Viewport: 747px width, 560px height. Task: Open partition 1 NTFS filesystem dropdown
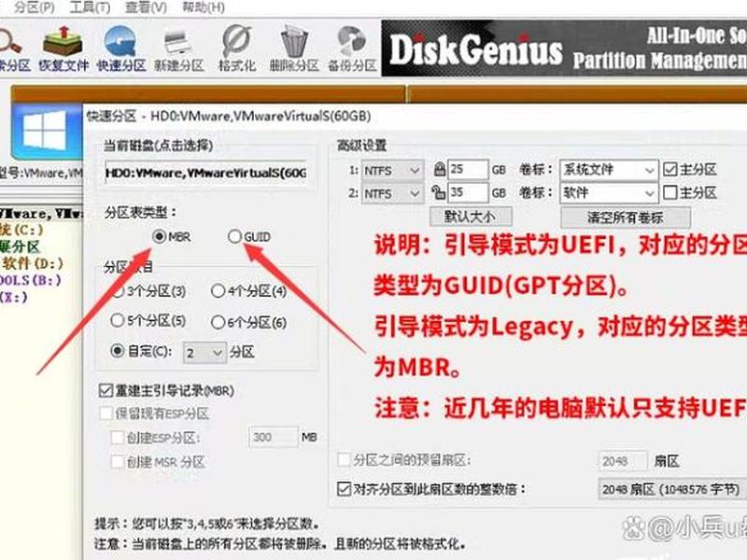(x=392, y=170)
